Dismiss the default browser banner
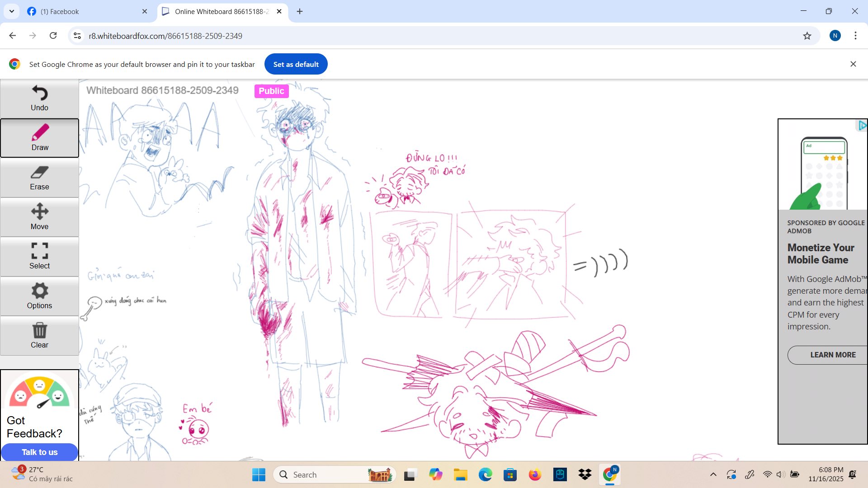The image size is (868, 488). coord(853,64)
